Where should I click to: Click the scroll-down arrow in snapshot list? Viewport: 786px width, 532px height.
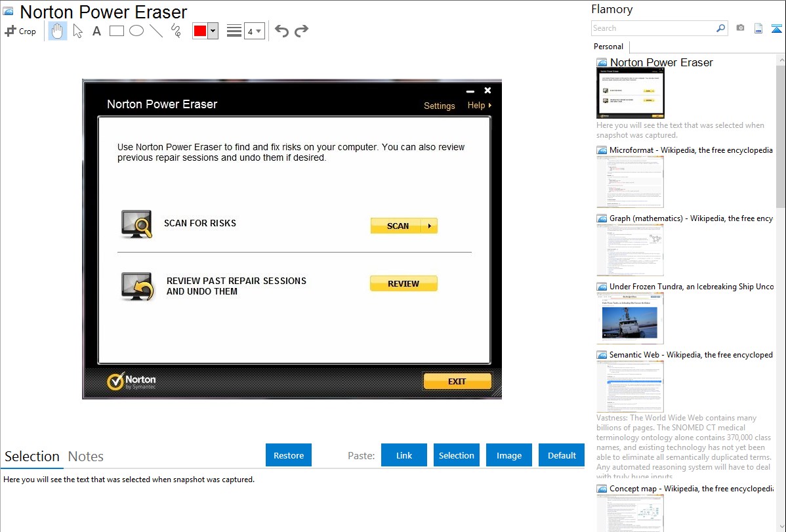[x=781, y=527]
